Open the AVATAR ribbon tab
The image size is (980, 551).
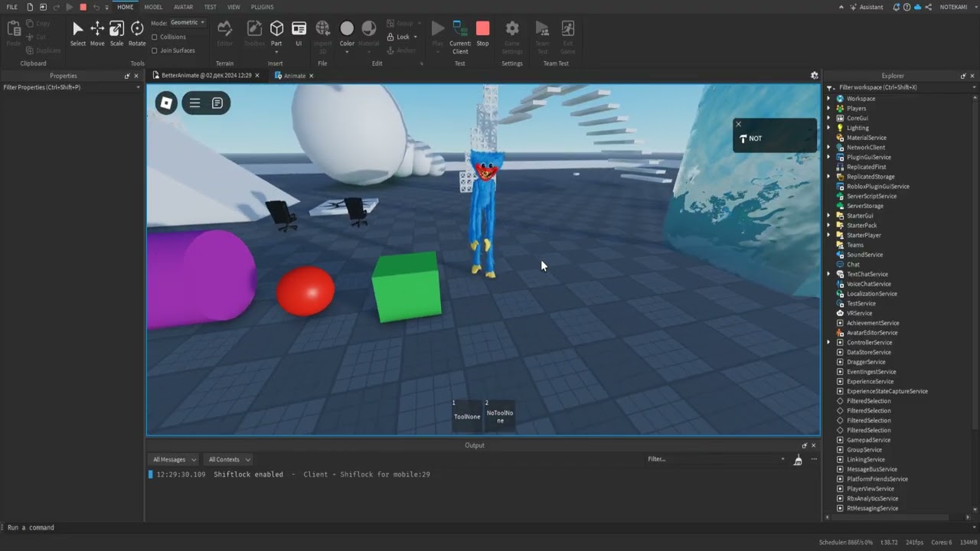click(x=183, y=7)
